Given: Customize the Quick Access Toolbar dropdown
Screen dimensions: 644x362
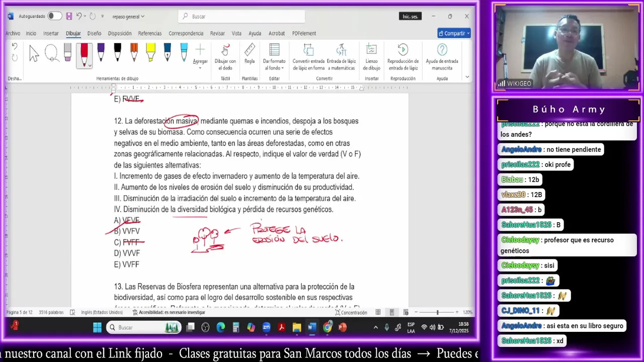Looking at the screenshot, I should pyautogui.click(x=103, y=16).
